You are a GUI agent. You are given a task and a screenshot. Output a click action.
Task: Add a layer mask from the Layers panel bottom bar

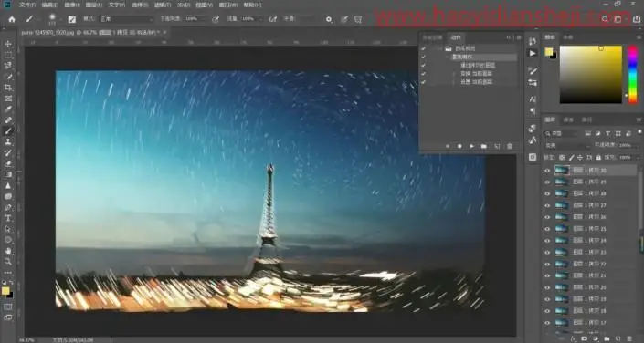[585, 338]
